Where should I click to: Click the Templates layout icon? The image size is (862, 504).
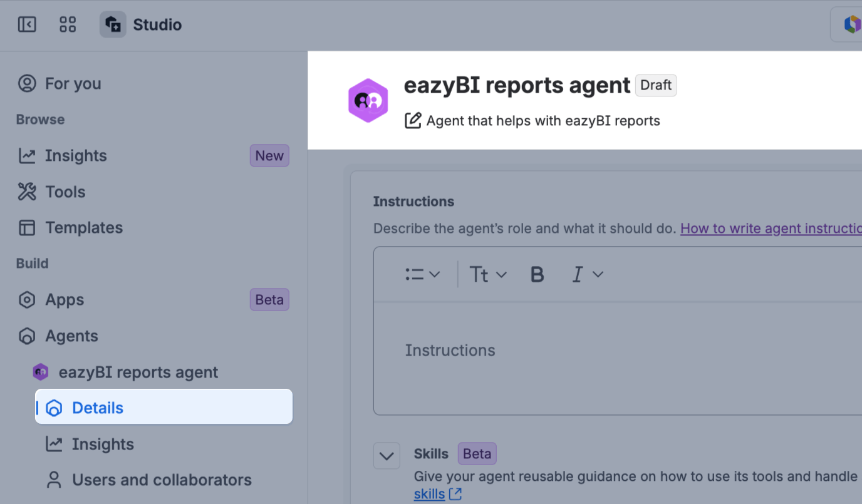coord(27,227)
